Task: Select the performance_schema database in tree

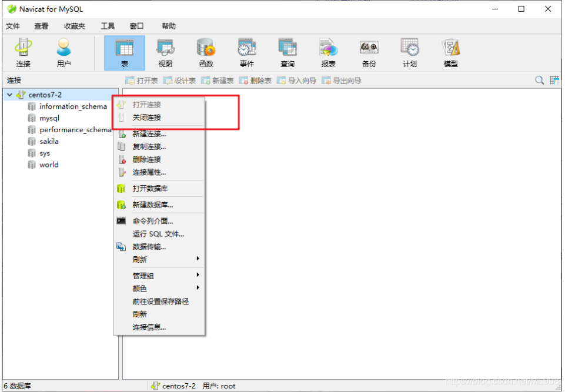Action: (x=75, y=130)
